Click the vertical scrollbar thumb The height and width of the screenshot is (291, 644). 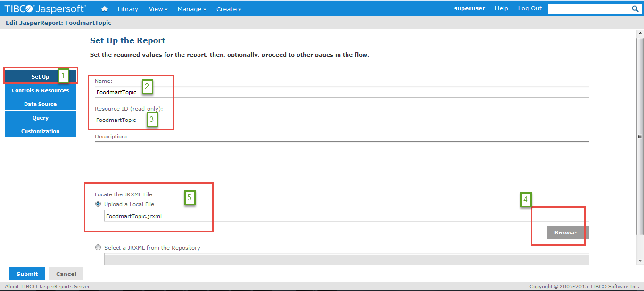point(640,136)
